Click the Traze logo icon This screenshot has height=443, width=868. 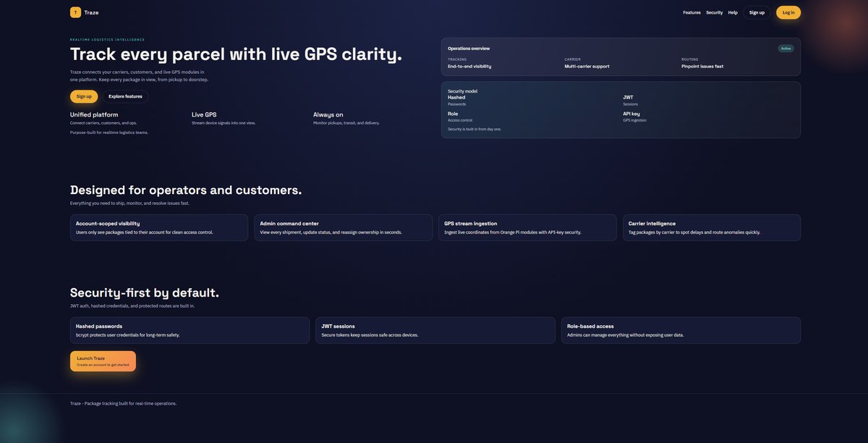tap(75, 12)
